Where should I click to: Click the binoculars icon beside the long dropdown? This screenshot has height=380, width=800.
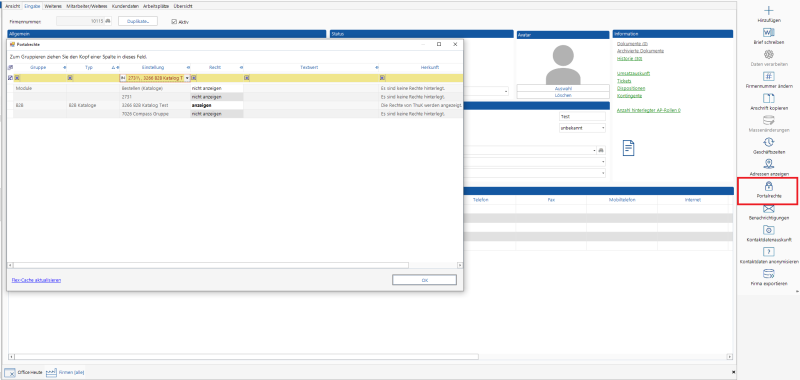[601, 150]
